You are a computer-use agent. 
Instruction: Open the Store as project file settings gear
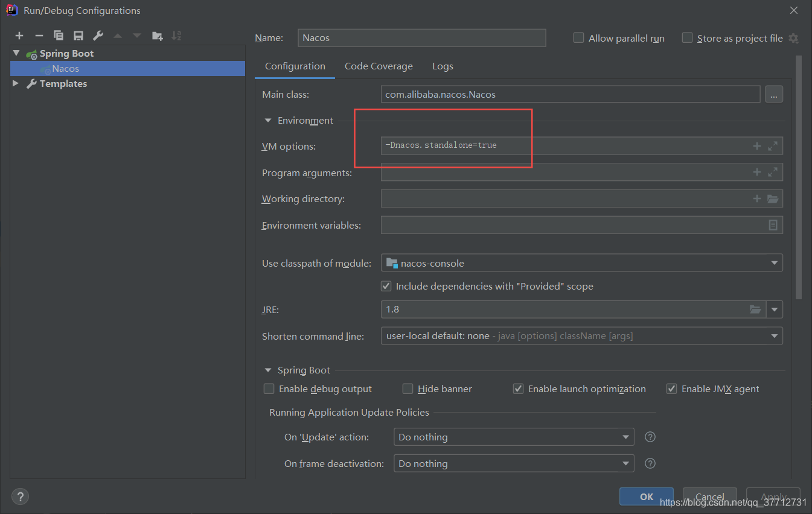coord(794,38)
